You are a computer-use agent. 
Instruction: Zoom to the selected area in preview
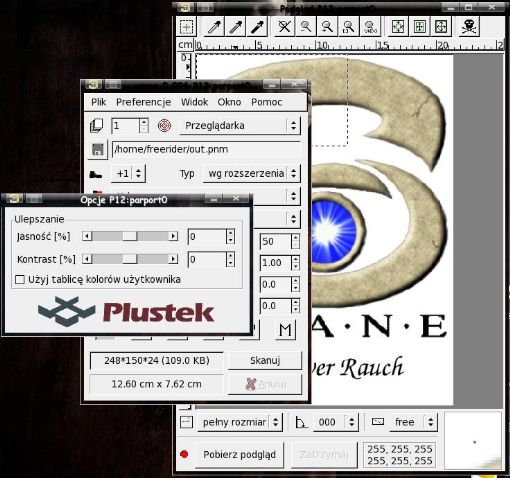(348, 27)
